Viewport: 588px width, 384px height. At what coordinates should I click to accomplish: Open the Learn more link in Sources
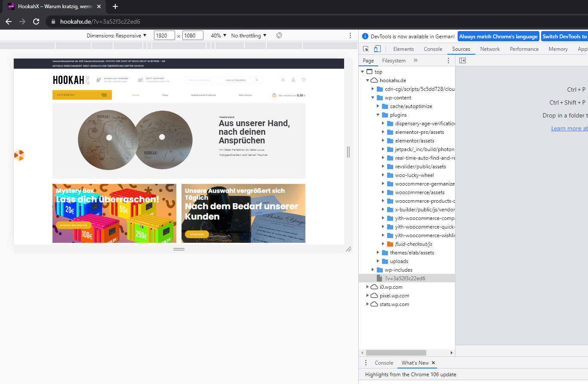pyautogui.click(x=570, y=128)
